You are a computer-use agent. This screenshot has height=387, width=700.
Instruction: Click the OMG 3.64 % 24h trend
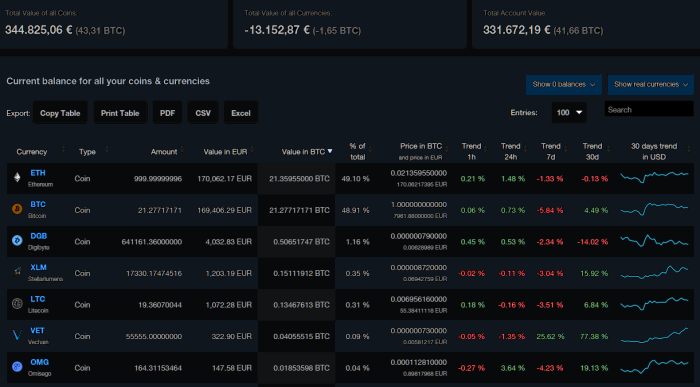tap(512, 368)
